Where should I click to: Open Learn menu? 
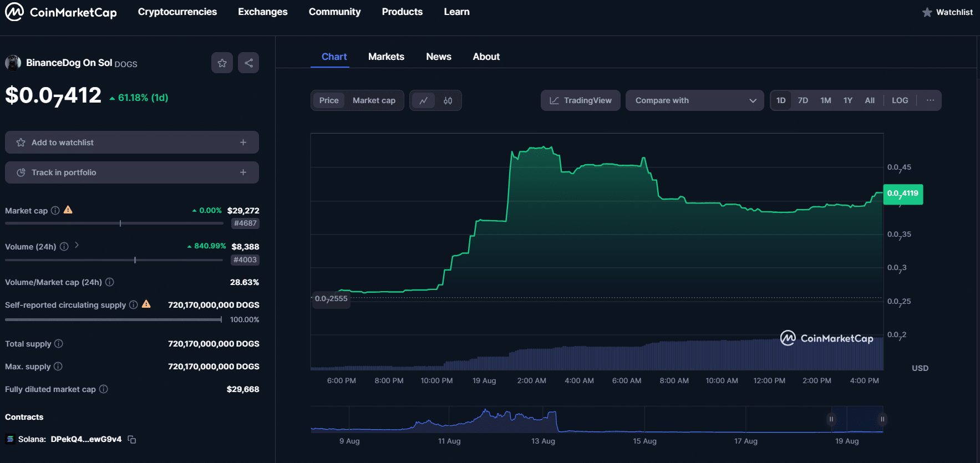pyautogui.click(x=456, y=12)
